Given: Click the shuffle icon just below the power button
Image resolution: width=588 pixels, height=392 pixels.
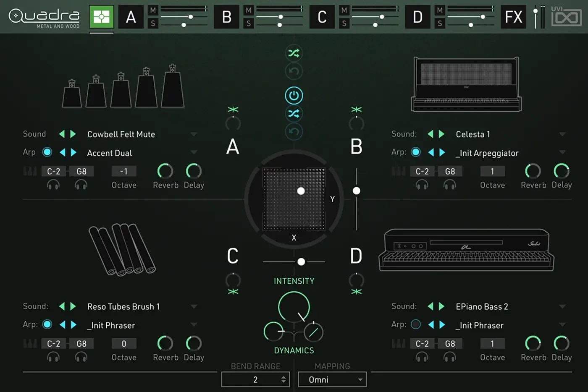Looking at the screenshot, I should [294, 113].
